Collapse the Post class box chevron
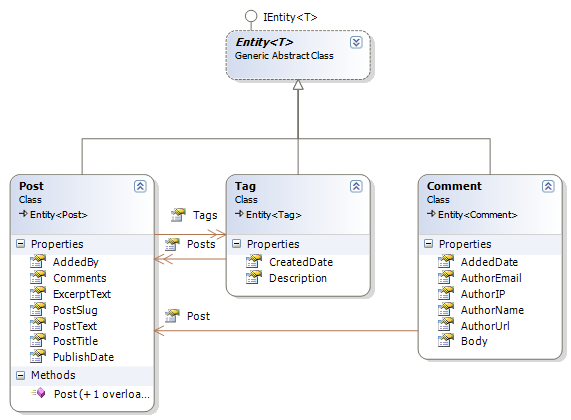571x420 pixels. coord(140,186)
